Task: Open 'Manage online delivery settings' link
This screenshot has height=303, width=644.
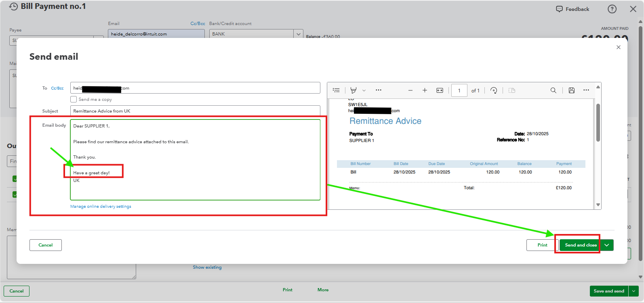Action: 101,206
